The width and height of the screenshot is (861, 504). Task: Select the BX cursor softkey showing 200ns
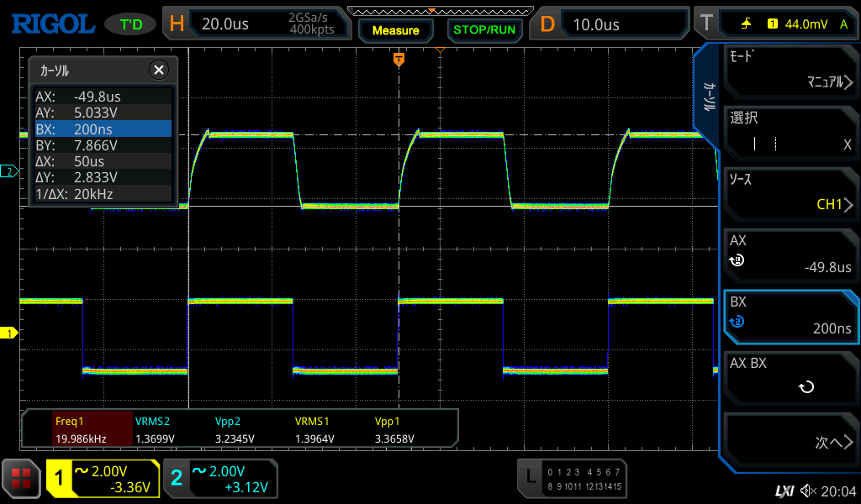(x=790, y=315)
